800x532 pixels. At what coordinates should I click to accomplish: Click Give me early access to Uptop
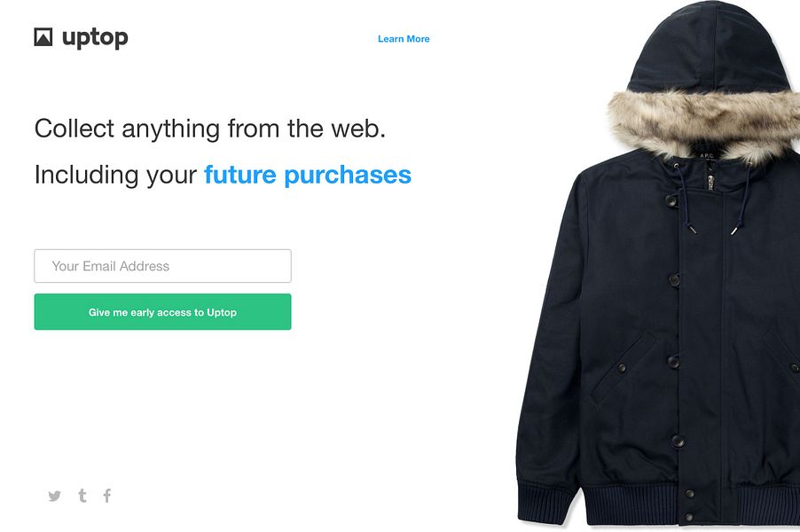pos(163,311)
